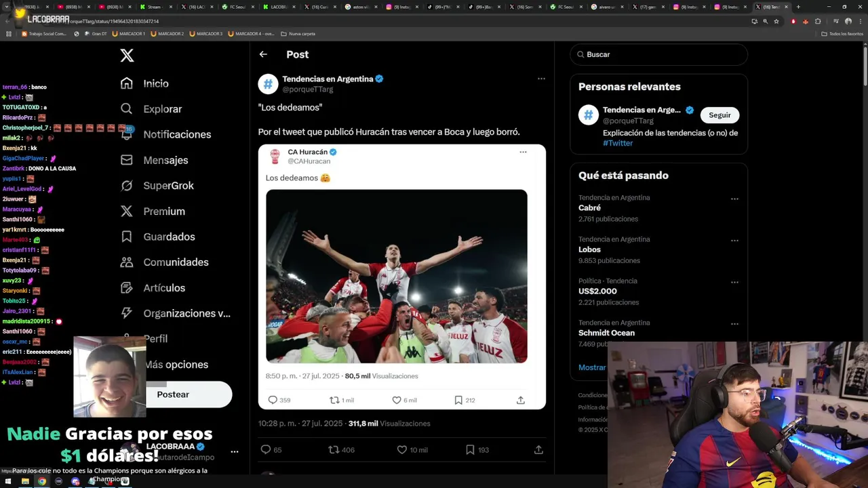Open Windows Start menu

(8, 481)
